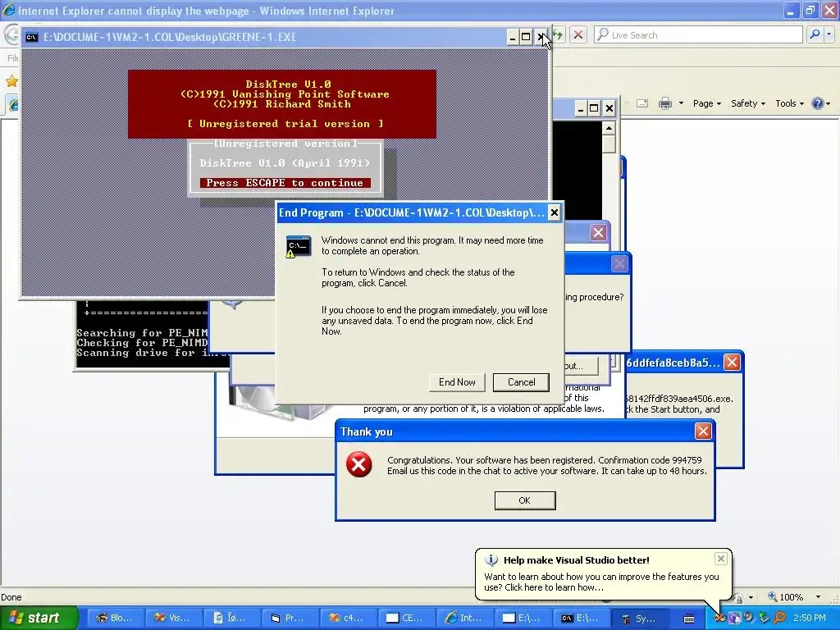Click the info icon in Visual Studio balloon
The width and height of the screenshot is (840, 630).
491,559
